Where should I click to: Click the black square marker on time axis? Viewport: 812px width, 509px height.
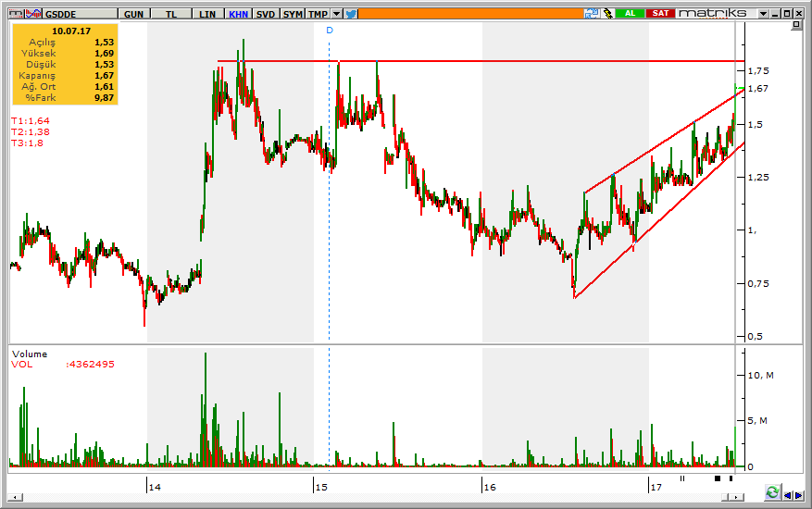[x=718, y=478]
